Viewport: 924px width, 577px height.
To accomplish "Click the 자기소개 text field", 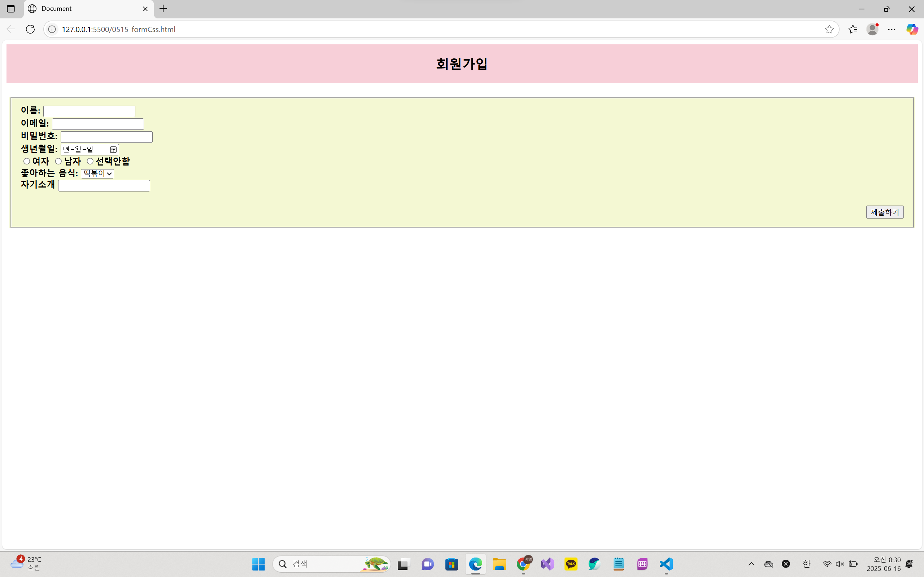I will [104, 186].
